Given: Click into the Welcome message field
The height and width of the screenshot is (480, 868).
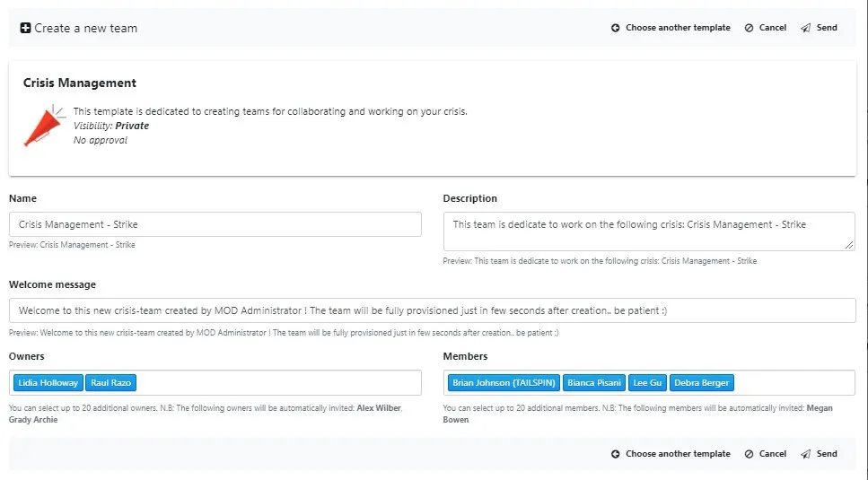Looking at the screenshot, I should click(433, 310).
